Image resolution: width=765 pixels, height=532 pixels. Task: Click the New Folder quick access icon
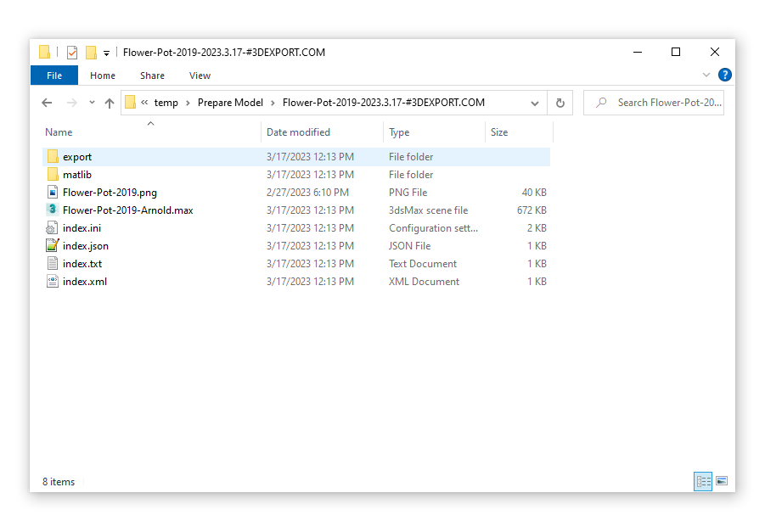(91, 52)
